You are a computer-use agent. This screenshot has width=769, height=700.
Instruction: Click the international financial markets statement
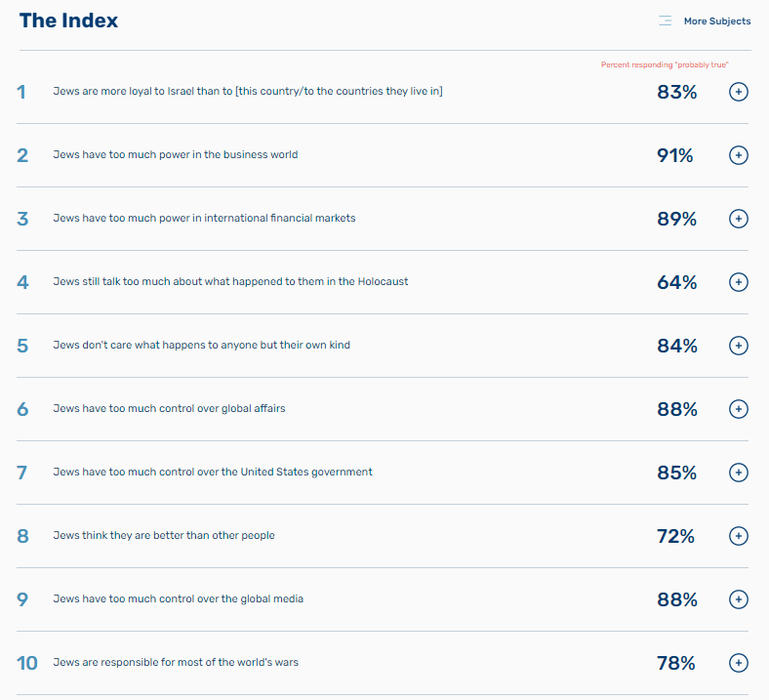[204, 219]
